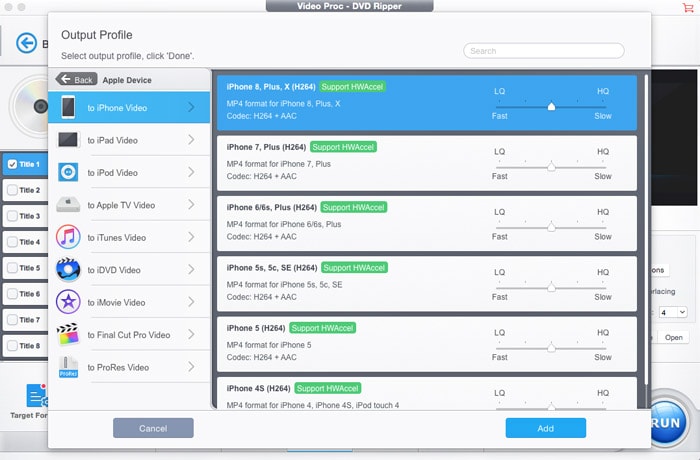Select the to Final Cut Pro Video category
This screenshot has height=460, width=700.
click(129, 334)
